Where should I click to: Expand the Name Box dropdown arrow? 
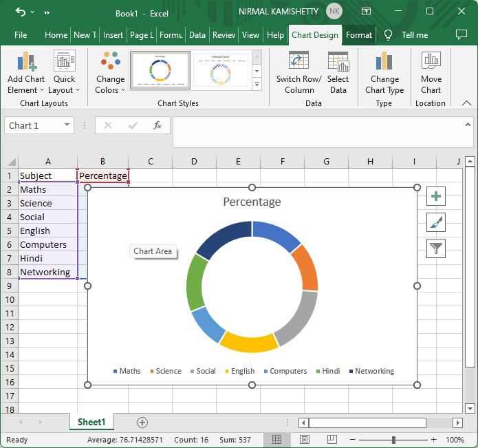67,125
